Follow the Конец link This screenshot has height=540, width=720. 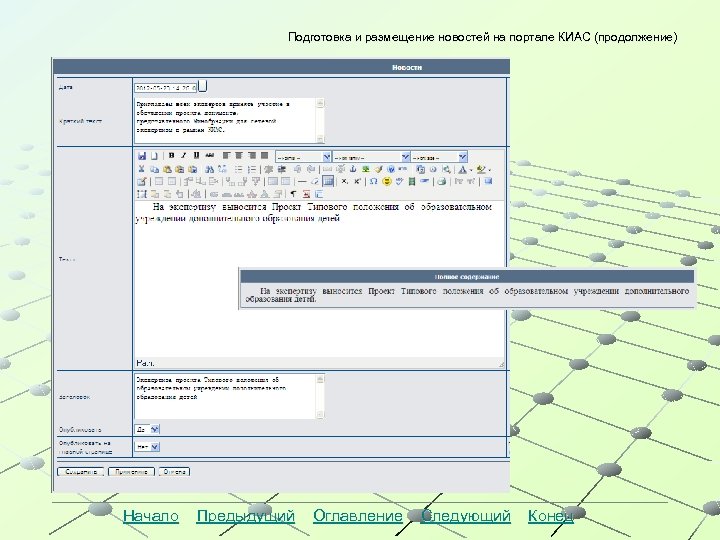(x=551, y=516)
